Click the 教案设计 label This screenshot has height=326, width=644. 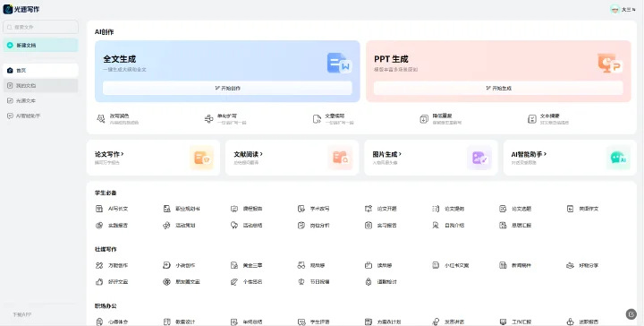tap(185, 322)
